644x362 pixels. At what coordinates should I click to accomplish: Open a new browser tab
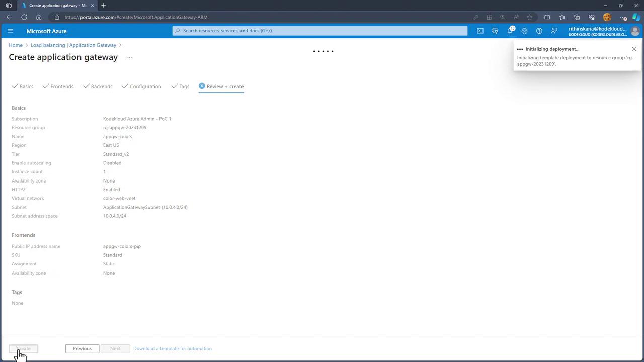click(x=104, y=5)
